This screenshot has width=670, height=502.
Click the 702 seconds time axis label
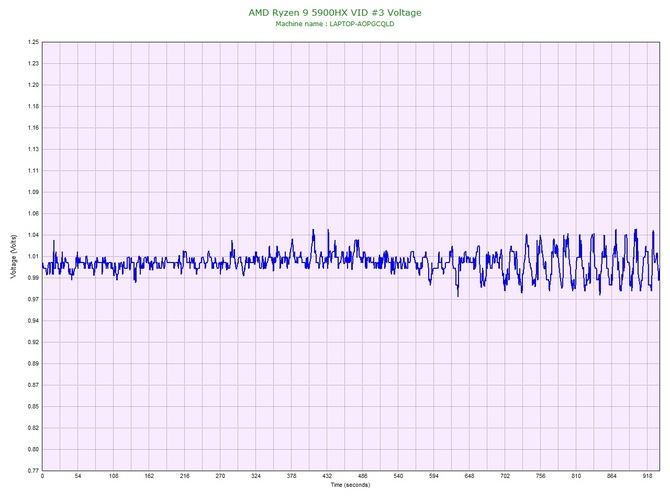(505, 476)
